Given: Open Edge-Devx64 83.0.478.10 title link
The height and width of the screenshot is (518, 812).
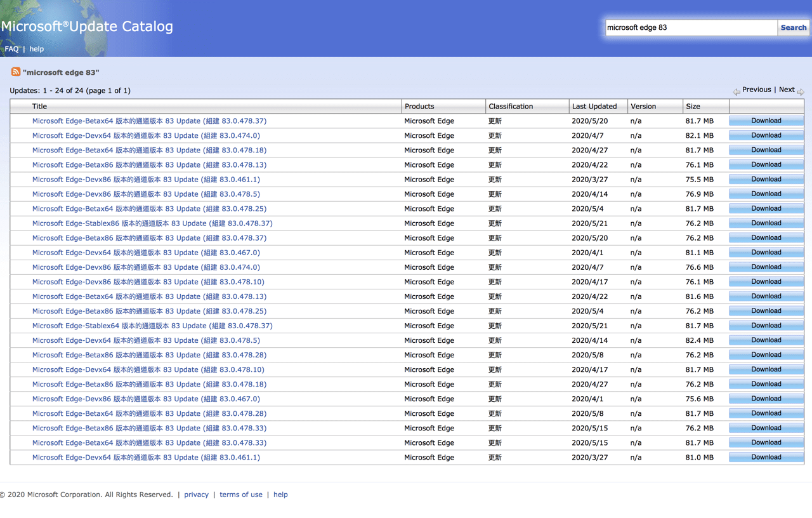Looking at the screenshot, I should click(x=148, y=369).
